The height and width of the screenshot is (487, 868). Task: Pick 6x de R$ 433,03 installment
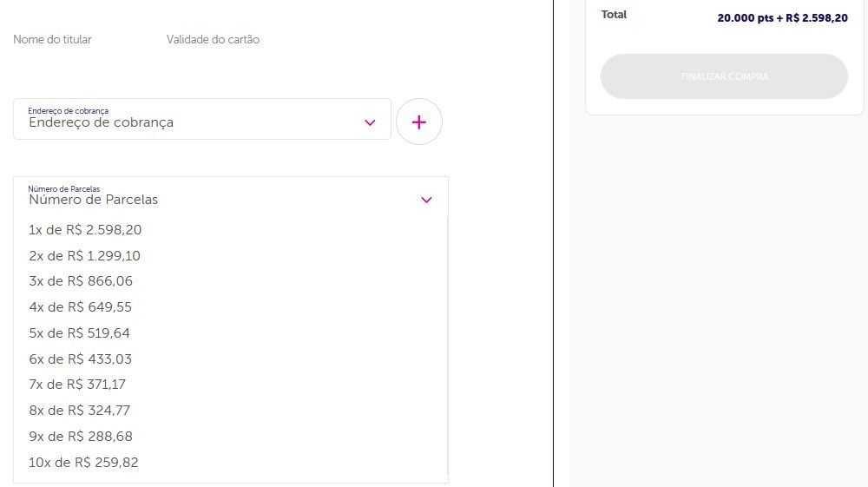[230, 359]
